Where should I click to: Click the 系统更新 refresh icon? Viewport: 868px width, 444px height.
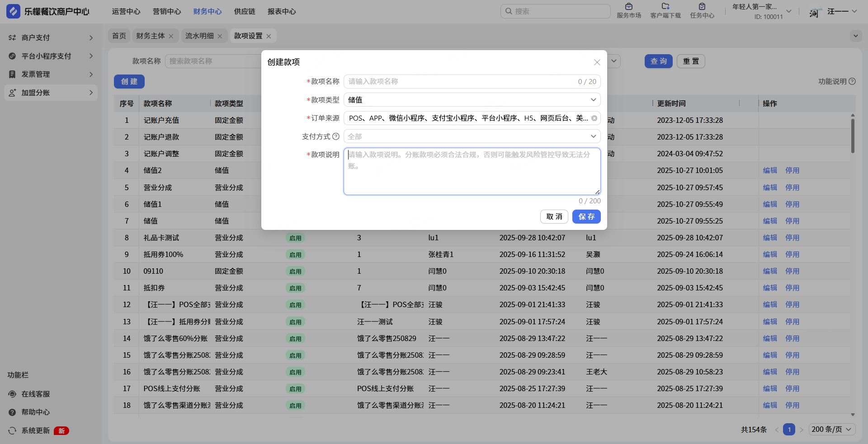(12, 430)
